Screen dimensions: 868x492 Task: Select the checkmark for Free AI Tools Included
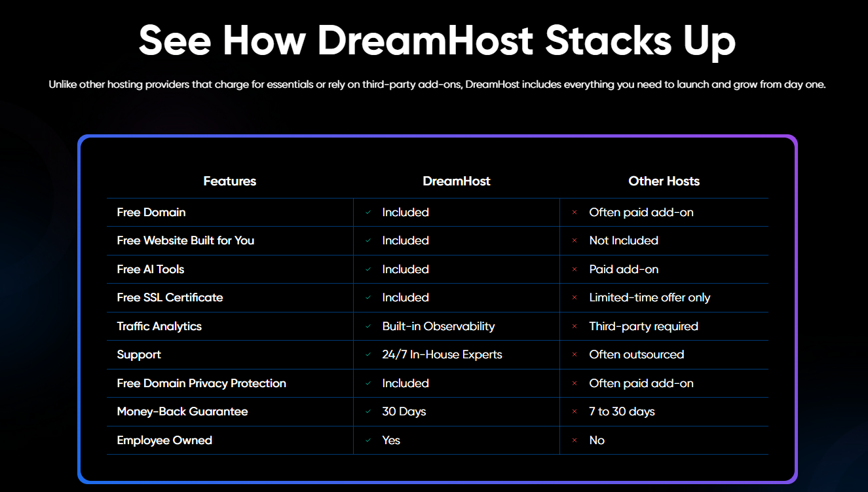[369, 269]
